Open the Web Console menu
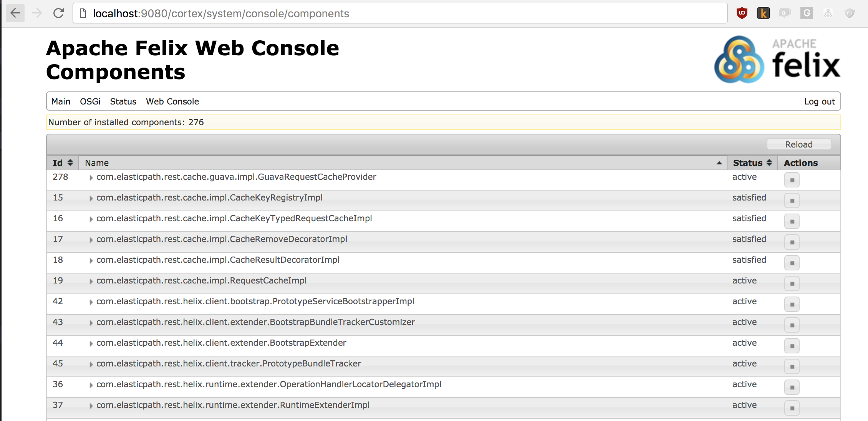Image resolution: width=868 pixels, height=421 pixels. (172, 101)
